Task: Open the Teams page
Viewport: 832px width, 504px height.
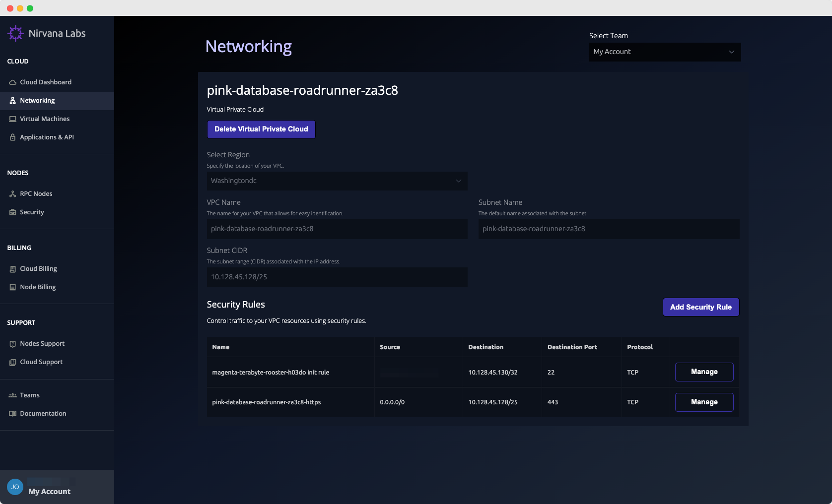Action: [57, 395]
